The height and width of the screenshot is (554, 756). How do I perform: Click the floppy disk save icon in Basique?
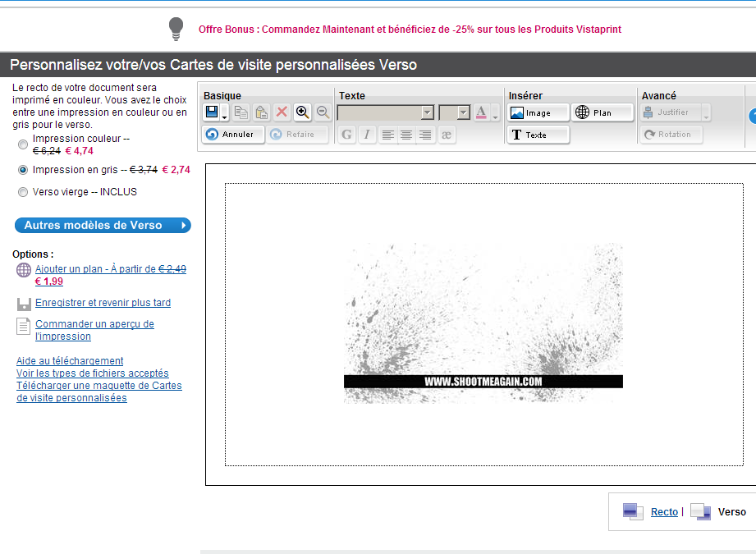pos(212,112)
